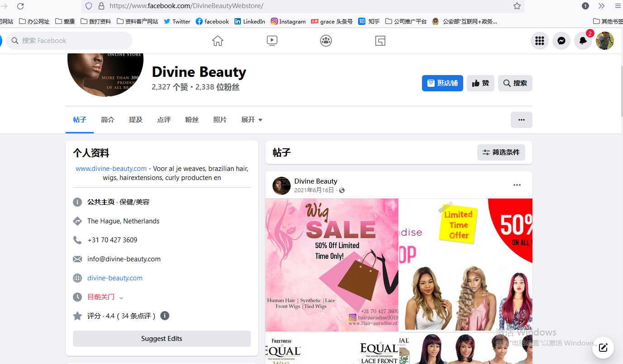Image resolution: width=623 pixels, height=364 pixels.
Task: Open the Instagram bookmark
Action: [x=288, y=21]
